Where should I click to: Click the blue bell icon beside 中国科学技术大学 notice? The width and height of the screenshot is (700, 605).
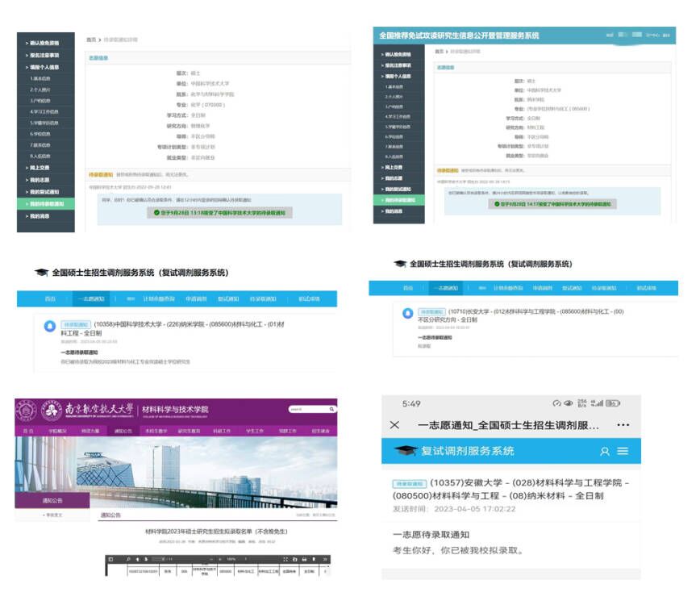pos(50,326)
